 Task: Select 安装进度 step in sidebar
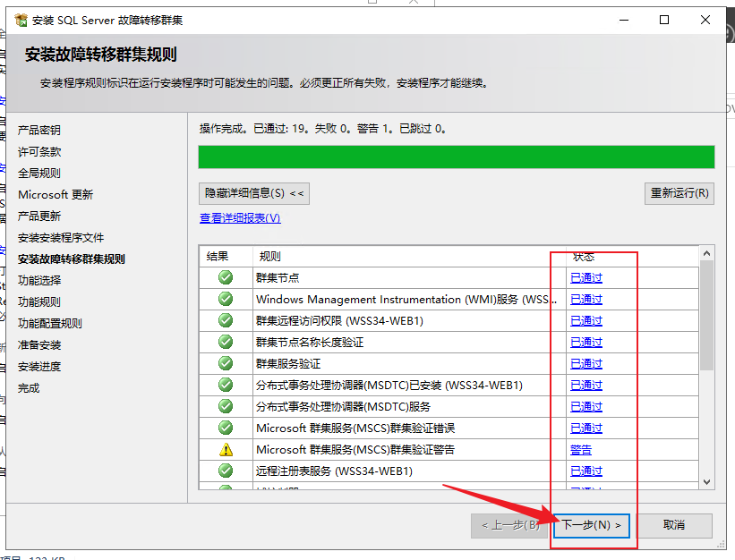[x=39, y=367]
